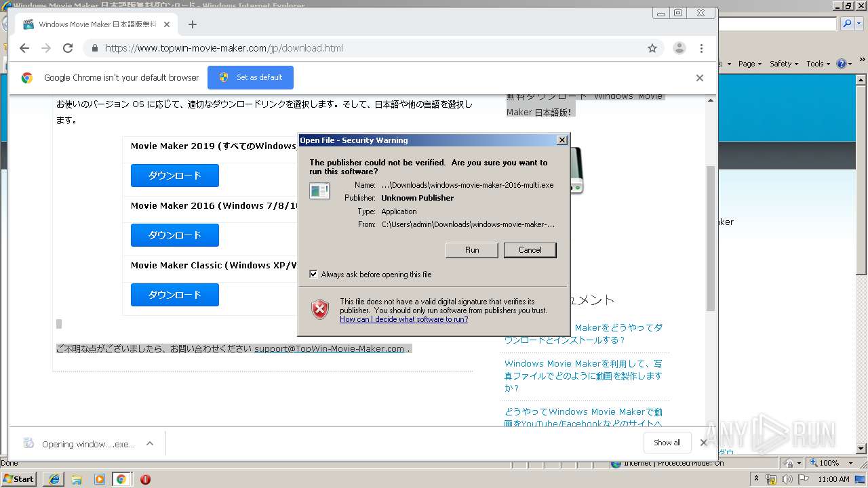Click the Chrome page vertical scrollbar
Viewport: 868px width, 488px height.
(711, 238)
